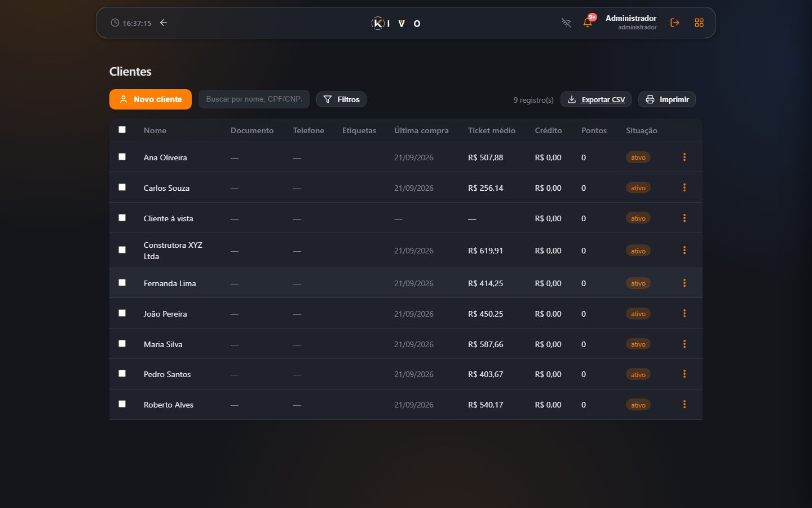Tick the Cliente à vista checkbox
This screenshot has height=508, width=812.
tap(122, 217)
